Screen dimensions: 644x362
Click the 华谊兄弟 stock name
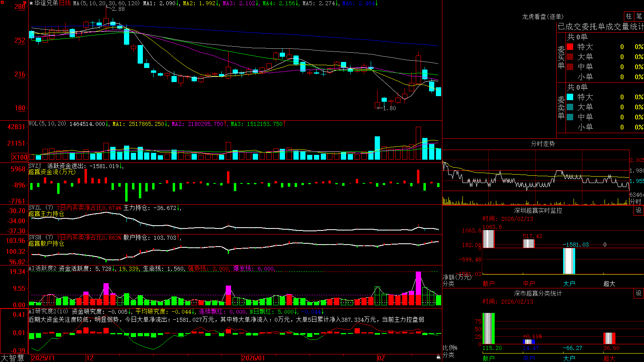(x=46, y=3)
